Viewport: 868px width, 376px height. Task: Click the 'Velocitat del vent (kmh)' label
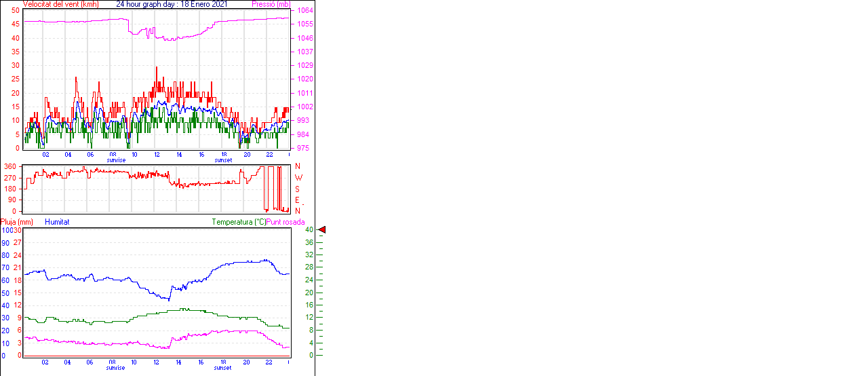60,4
